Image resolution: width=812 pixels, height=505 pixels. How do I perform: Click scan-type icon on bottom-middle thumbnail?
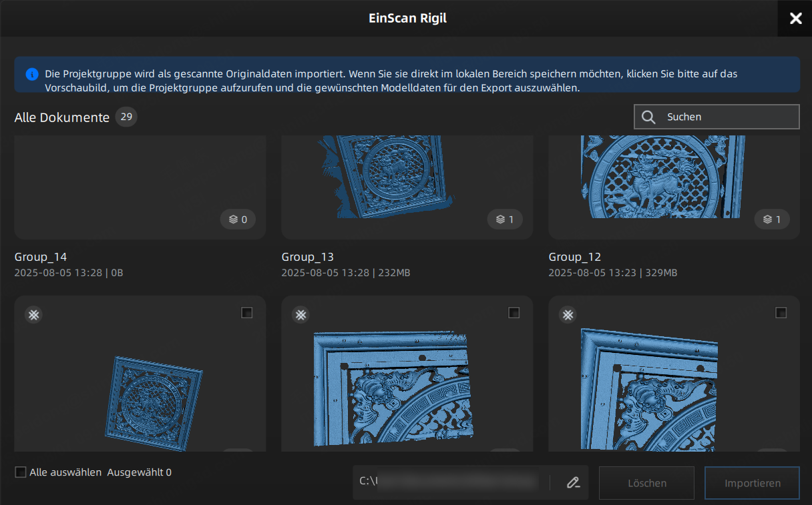click(300, 314)
